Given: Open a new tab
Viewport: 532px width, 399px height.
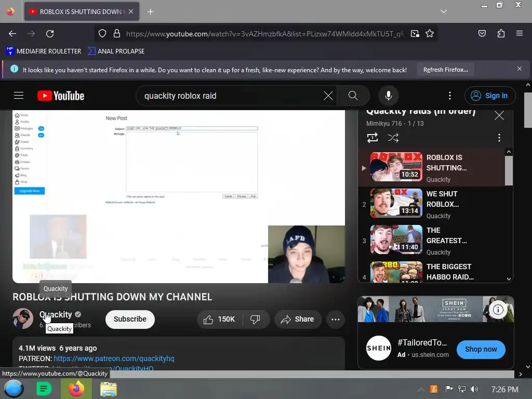Looking at the screenshot, I should click(150, 12).
